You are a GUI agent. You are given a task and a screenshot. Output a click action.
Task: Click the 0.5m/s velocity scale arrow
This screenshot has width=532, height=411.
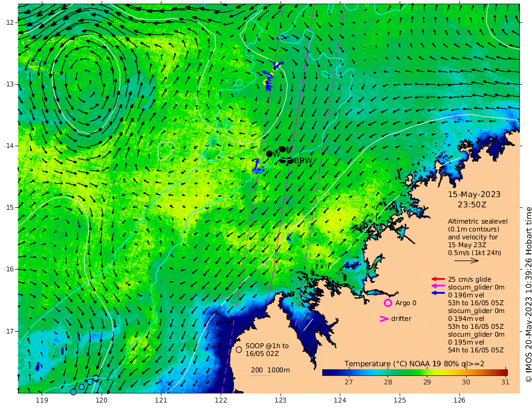coord(466,261)
